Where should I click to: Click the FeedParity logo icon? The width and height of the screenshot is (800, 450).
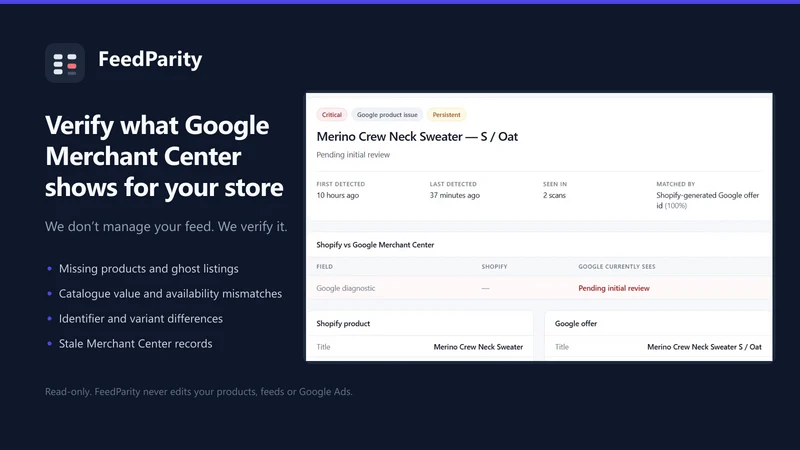coord(65,63)
